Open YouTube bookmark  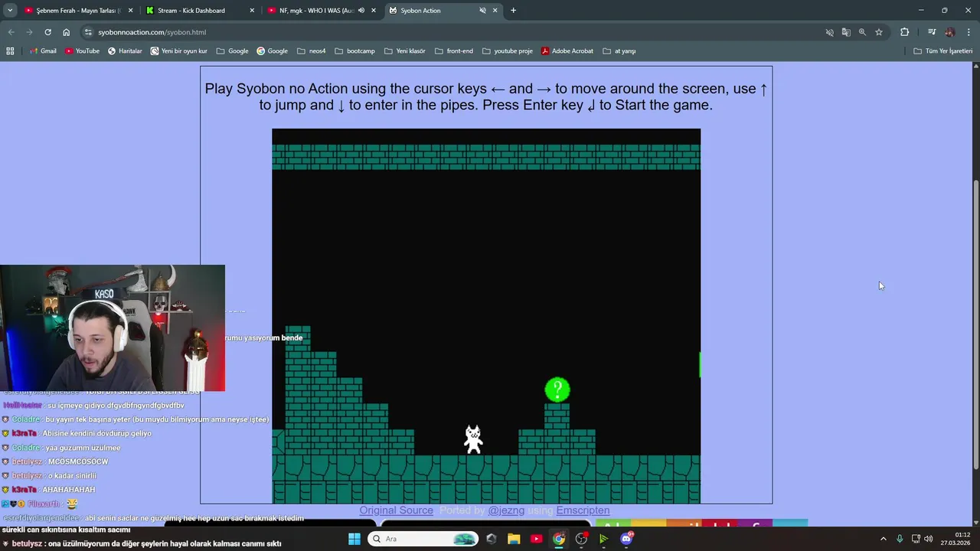pos(83,51)
